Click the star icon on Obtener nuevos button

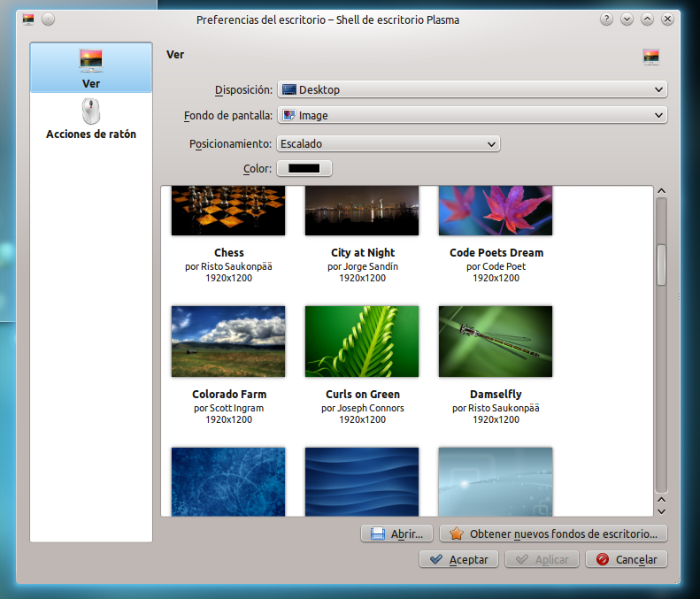[457, 534]
